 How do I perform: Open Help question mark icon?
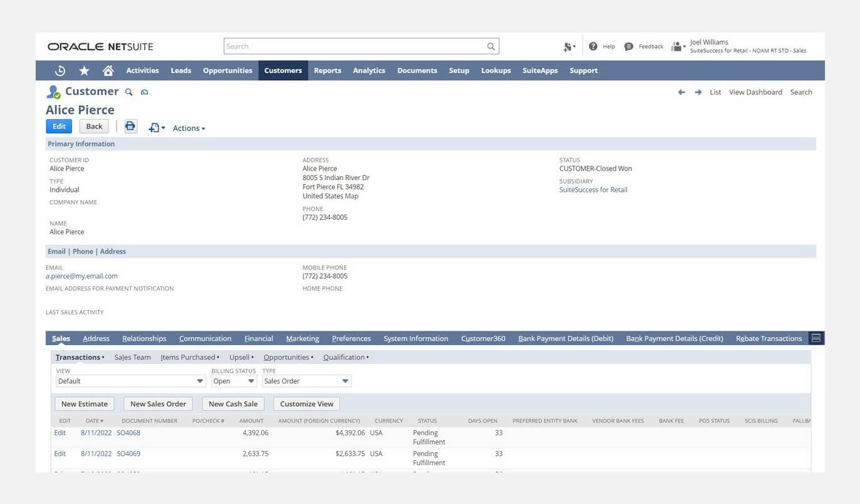(593, 46)
